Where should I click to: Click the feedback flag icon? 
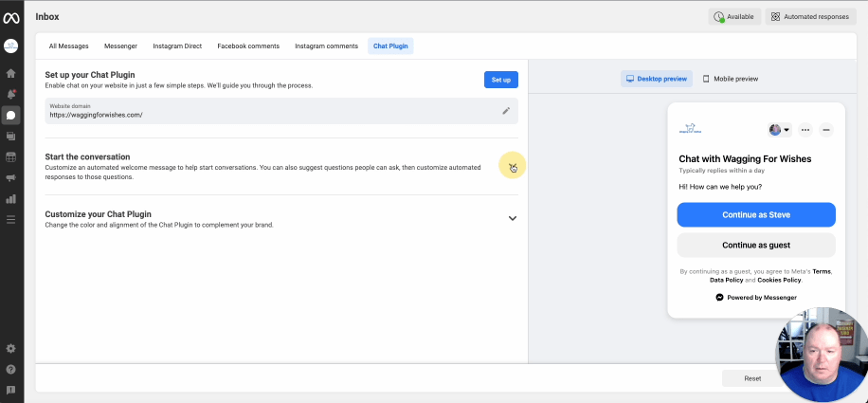coord(11,390)
